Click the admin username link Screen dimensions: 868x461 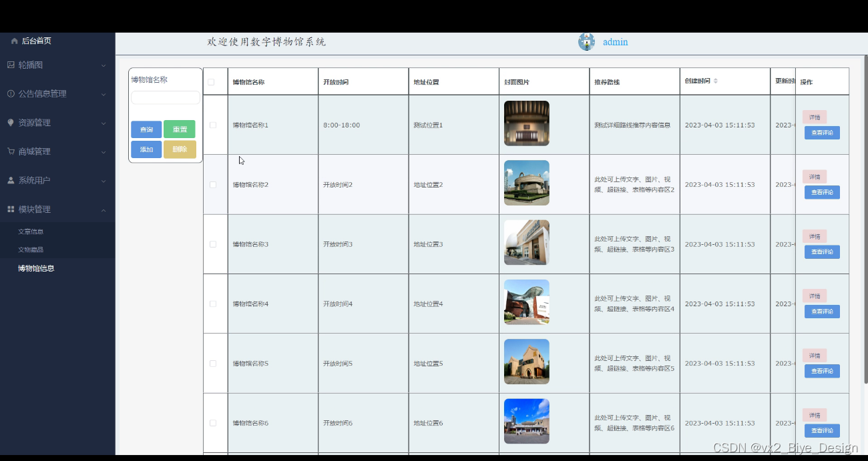click(x=615, y=42)
